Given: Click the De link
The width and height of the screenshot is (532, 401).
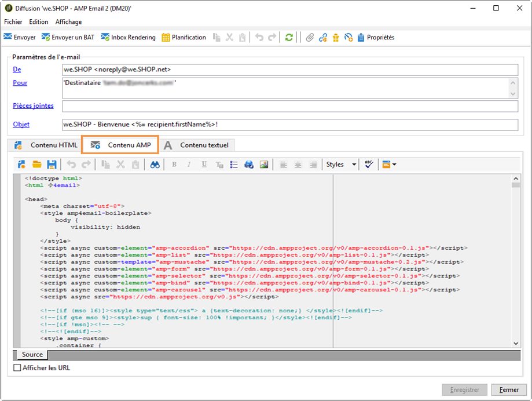Looking at the screenshot, I should (17, 70).
